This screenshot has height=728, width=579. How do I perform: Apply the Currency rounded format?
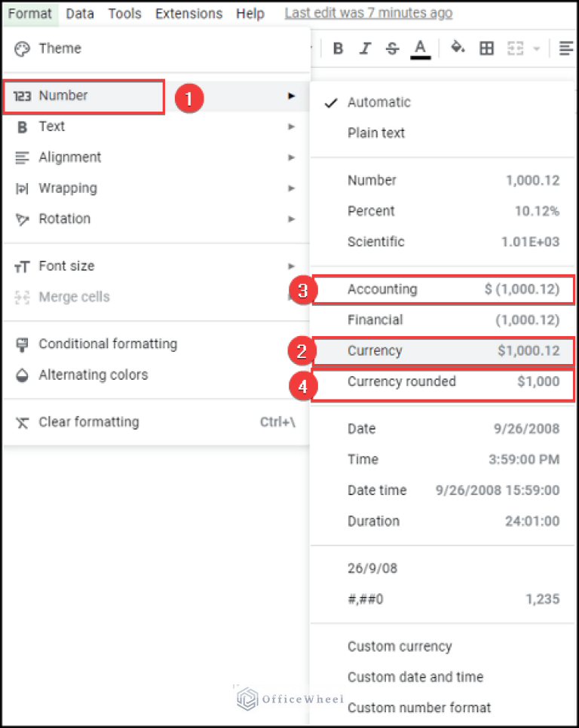coord(402,381)
